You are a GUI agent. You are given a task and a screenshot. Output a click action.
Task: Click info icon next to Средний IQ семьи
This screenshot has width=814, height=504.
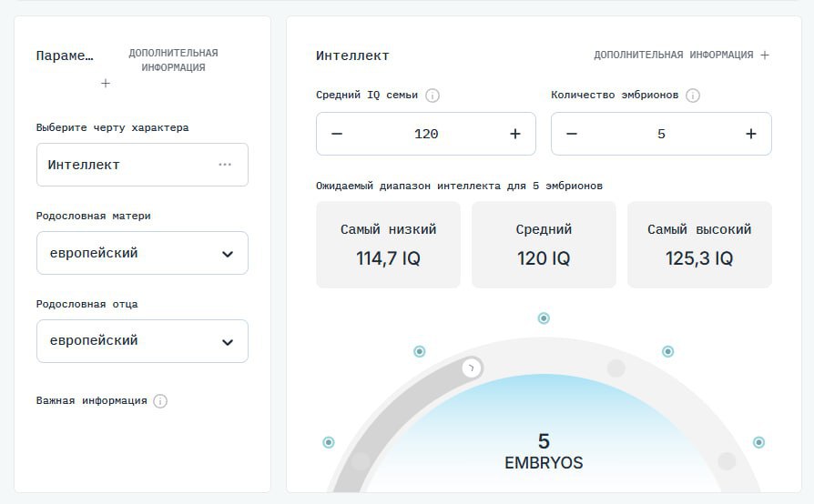(x=432, y=96)
